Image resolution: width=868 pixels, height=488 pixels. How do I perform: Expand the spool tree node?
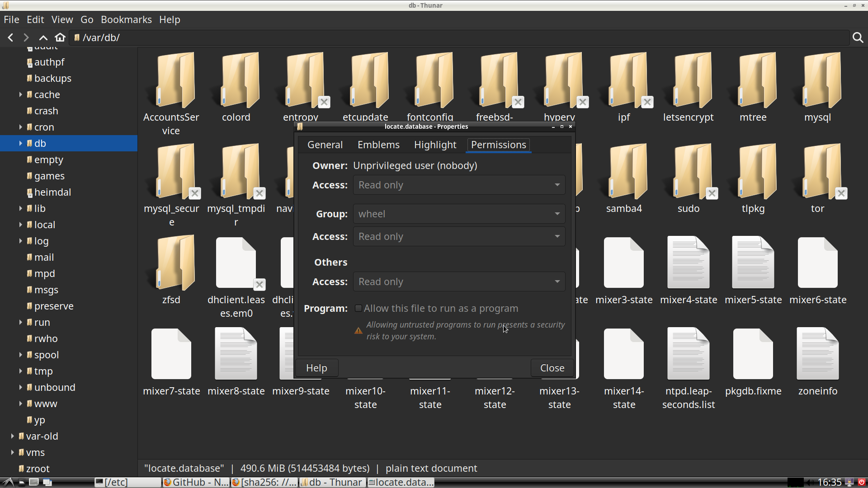[x=20, y=355]
